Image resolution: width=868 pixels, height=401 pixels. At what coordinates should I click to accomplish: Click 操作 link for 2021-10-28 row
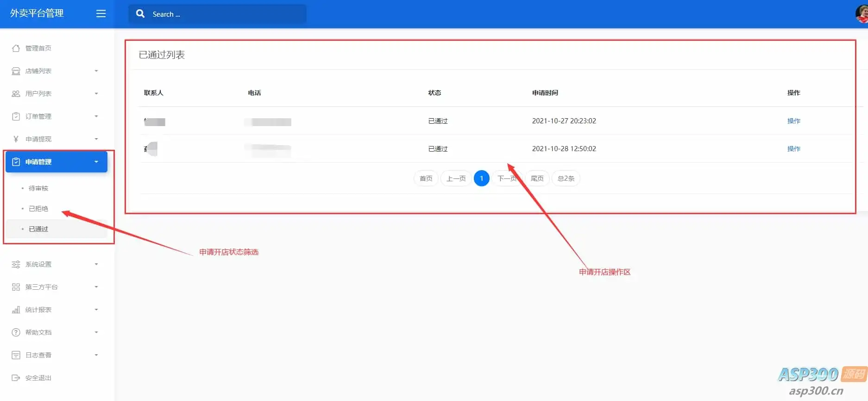[794, 149]
